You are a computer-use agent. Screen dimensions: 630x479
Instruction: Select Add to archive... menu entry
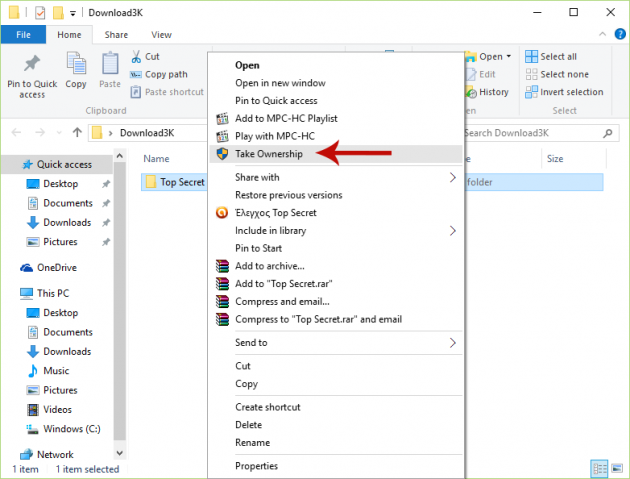click(269, 266)
